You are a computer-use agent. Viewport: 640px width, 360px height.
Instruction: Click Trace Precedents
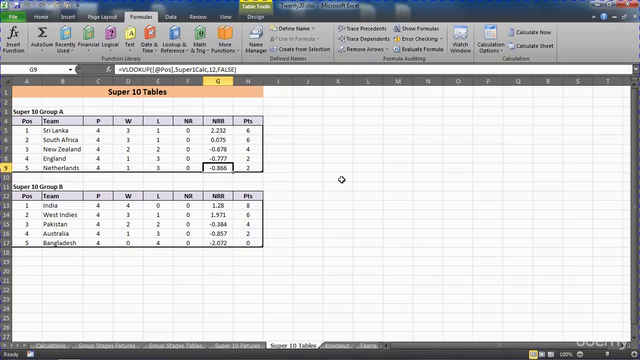click(362, 29)
